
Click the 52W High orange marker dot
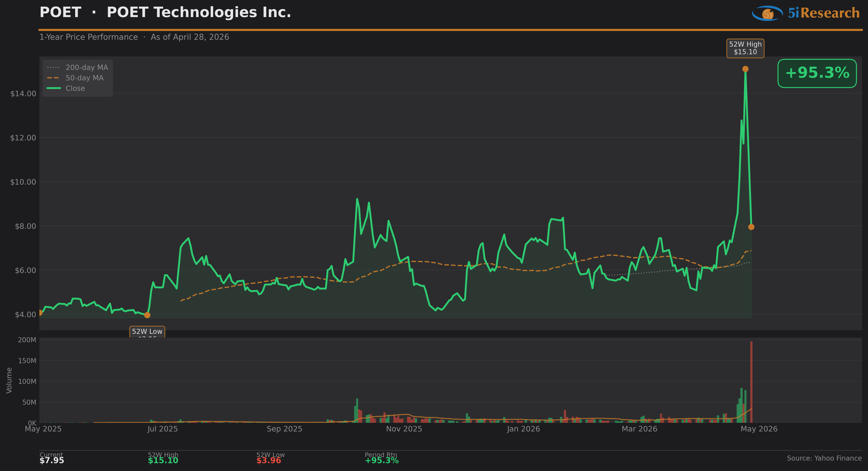[x=745, y=69]
